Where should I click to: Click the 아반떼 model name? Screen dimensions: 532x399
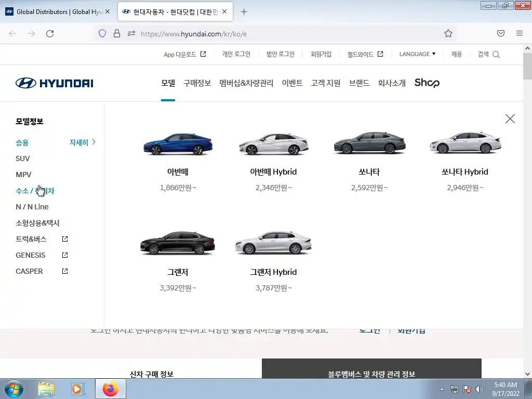[178, 171]
